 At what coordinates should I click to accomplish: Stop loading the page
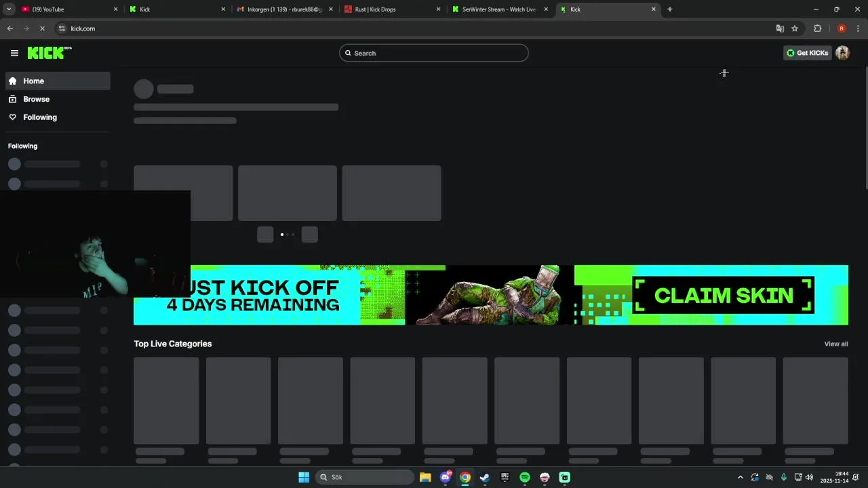(x=42, y=28)
